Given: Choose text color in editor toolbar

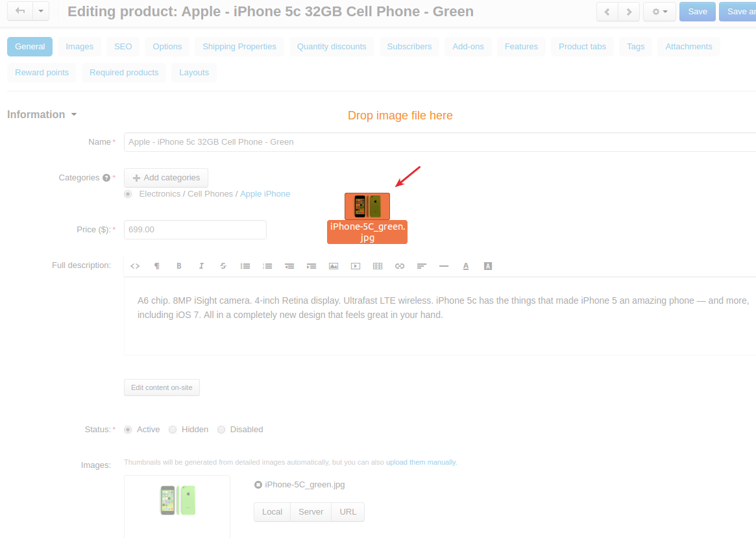Looking at the screenshot, I should pyautogui.click(x=466, y=266).
